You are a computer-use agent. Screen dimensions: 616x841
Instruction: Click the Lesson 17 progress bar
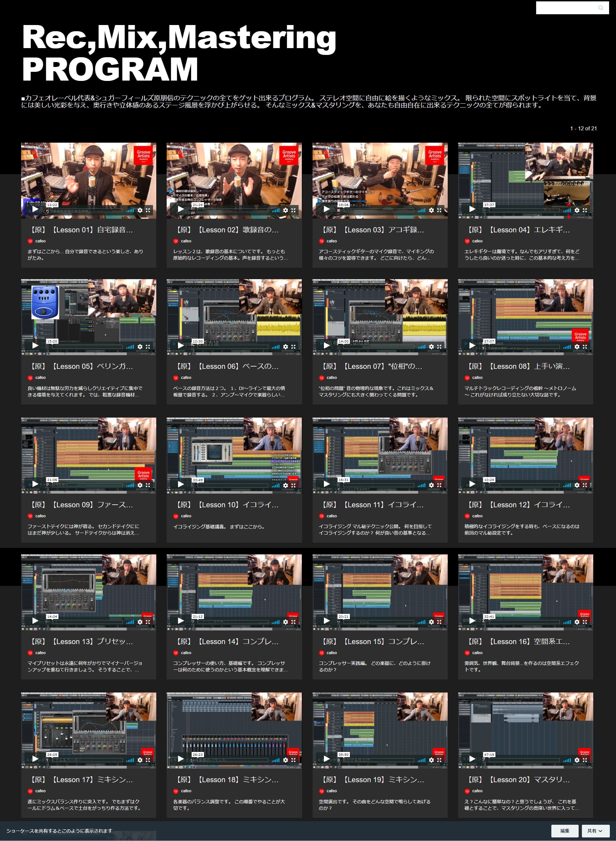tap(87, 760)
